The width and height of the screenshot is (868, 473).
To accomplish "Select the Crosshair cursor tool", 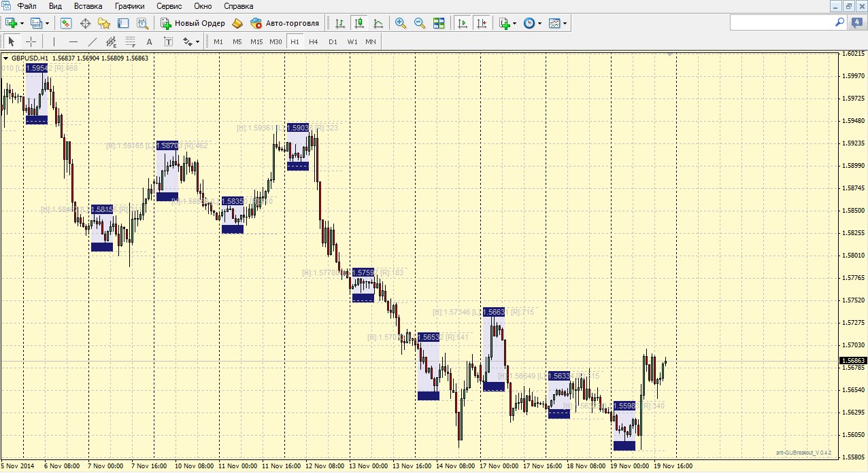I will 31,41.
